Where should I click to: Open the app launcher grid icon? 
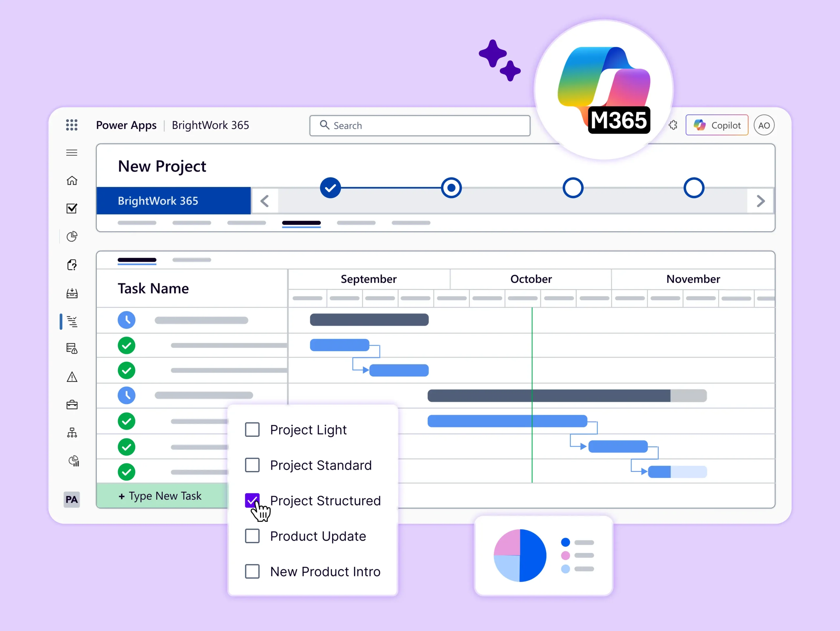[72, 125]
